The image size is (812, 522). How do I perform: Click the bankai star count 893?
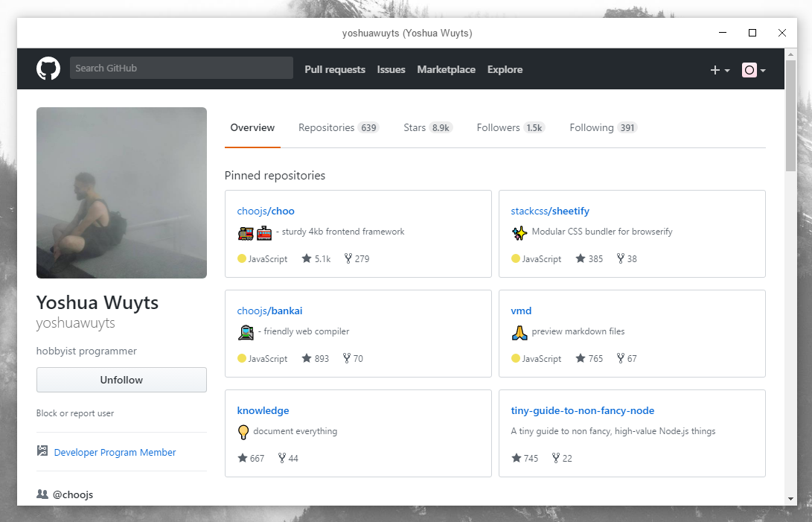316,358
